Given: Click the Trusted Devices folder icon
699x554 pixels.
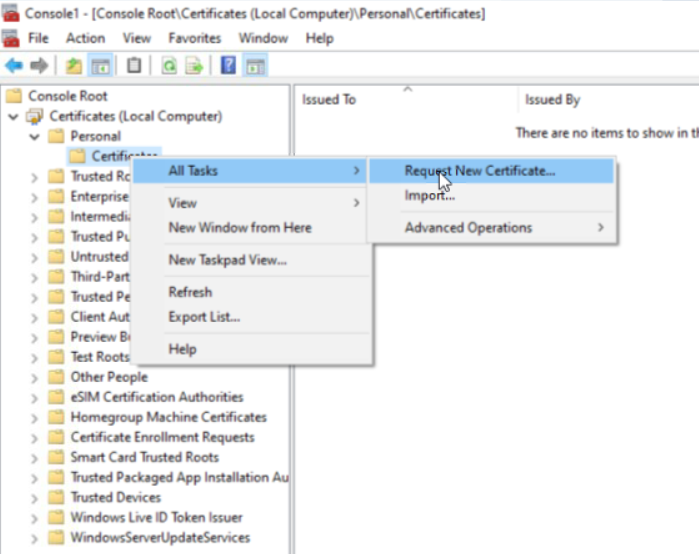Looking at the screenshot, I should [x=56, y=497].
